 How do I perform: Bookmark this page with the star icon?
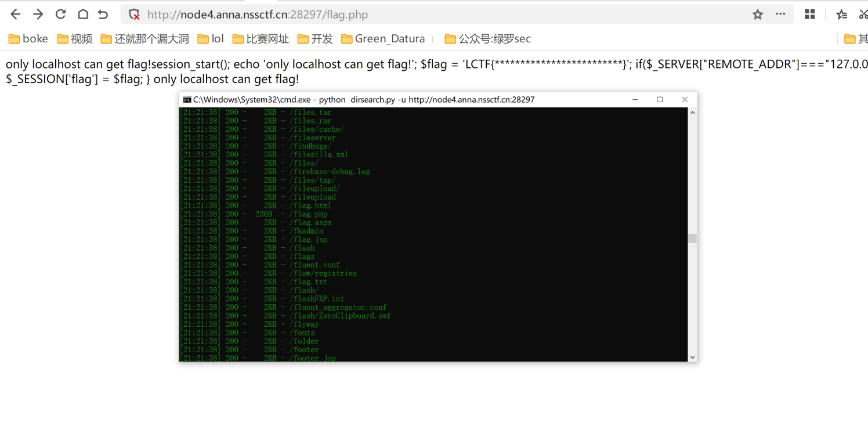coord(758,15)
